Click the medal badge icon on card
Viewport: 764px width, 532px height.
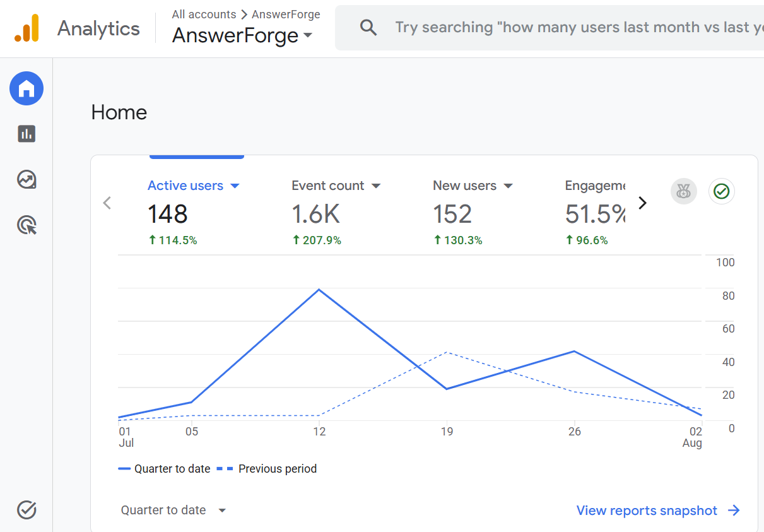[x=683, y=191]
